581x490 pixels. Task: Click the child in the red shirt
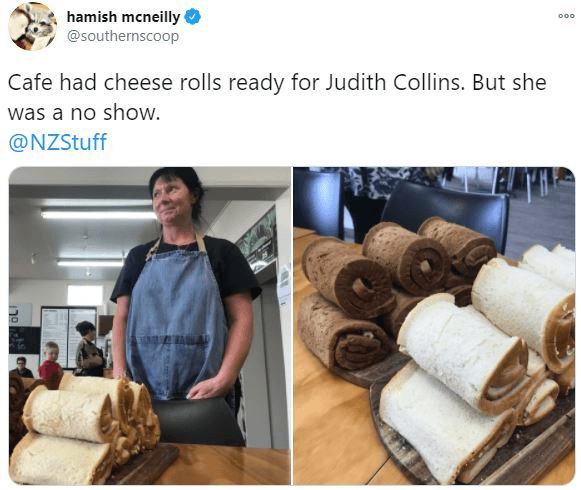pyautogui.click(x=50, y=361)
